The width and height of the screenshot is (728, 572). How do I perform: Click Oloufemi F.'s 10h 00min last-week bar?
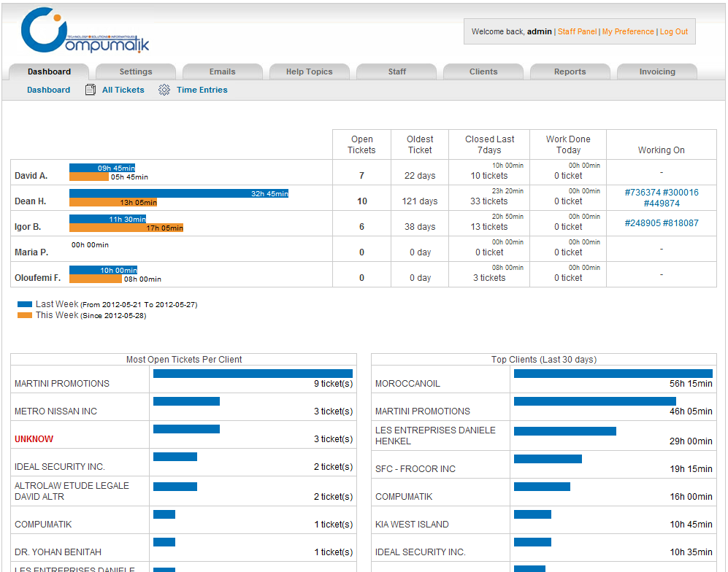pyautogui.click(x=104, y=270)
